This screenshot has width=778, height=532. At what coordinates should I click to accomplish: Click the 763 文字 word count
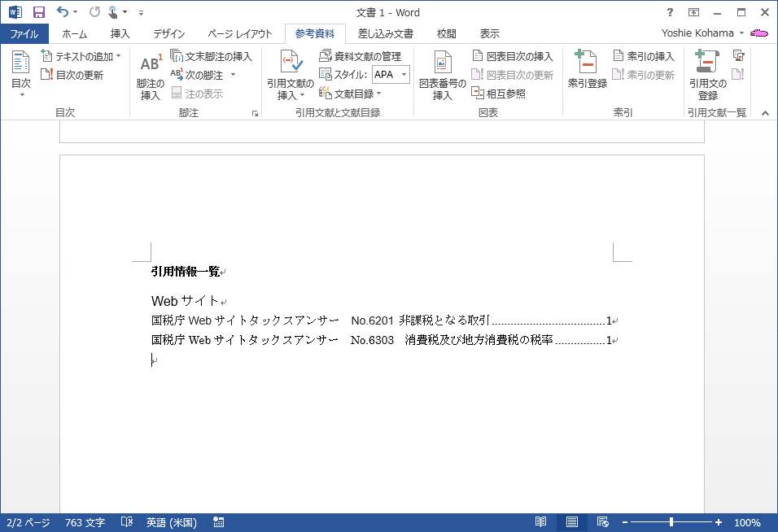tap(85, 522)
